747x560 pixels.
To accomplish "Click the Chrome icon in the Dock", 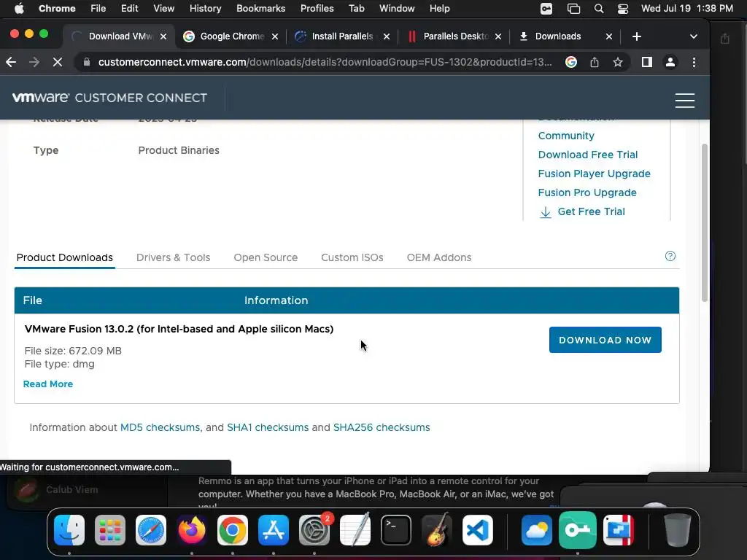I will [233, 530].
